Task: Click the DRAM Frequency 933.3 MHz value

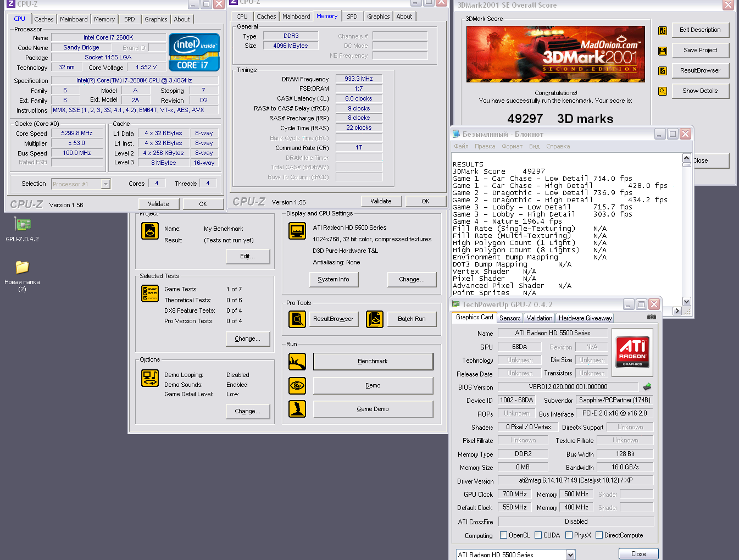Action: click(359, 79)
